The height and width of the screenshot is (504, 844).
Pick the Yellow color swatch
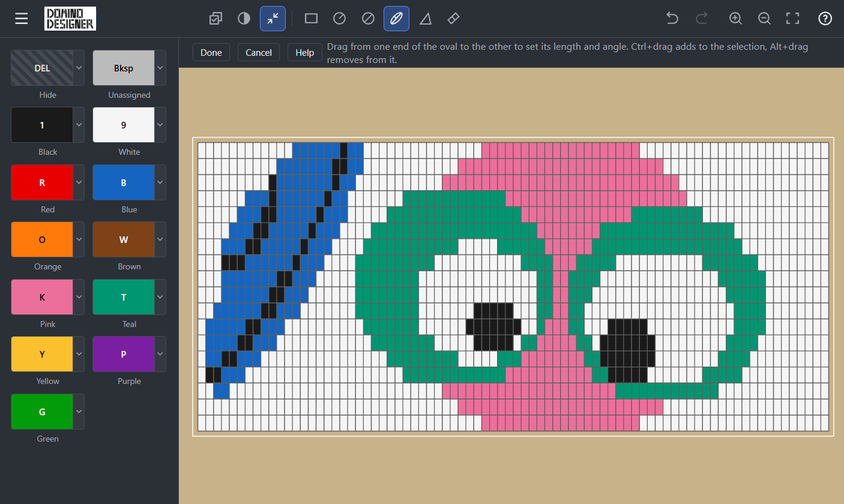[42, 354]
